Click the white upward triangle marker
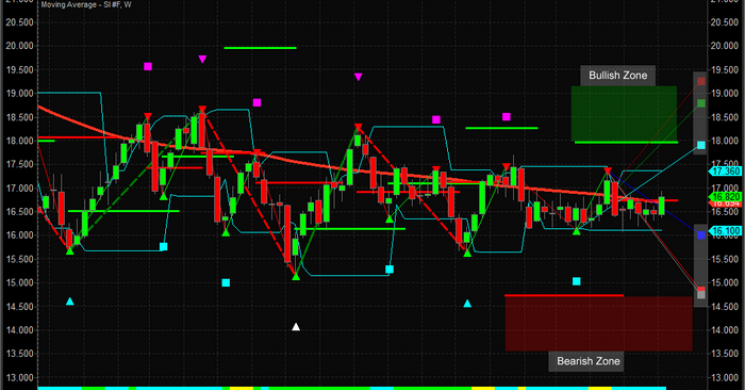The height and width of the screenshot is (390, 745). 296,327
